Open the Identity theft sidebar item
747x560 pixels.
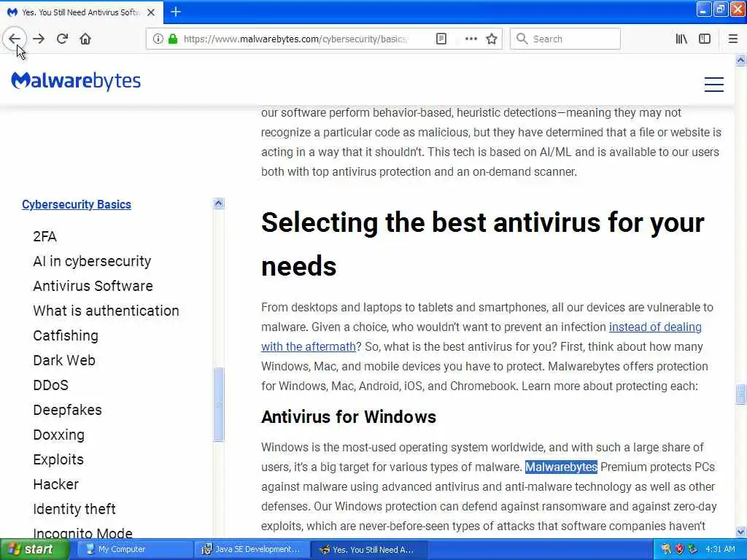(x=74, y=508)
